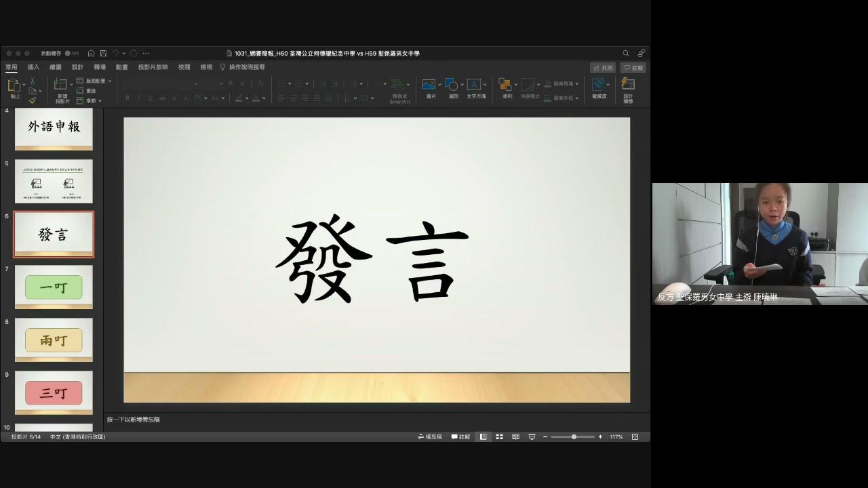Viewport: 868px width, 488px height.
Task: Click the Share (共用) button
Action: pos(603,68)
